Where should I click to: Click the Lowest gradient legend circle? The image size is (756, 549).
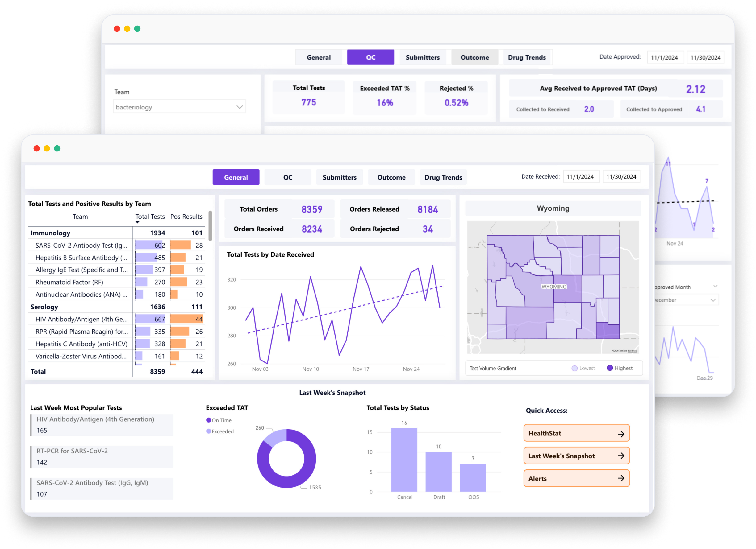pyautogui.click(x=574, y=368)
